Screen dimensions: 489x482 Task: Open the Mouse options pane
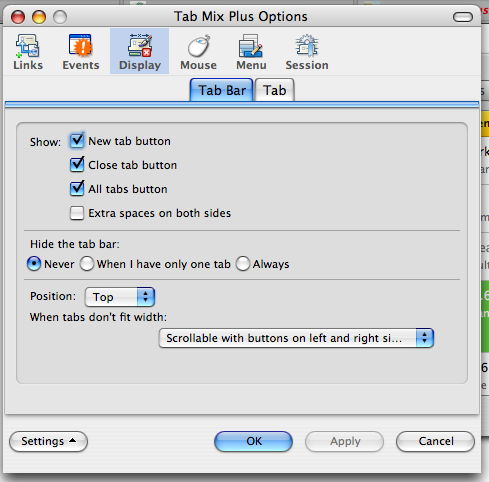tap(198, 52)
